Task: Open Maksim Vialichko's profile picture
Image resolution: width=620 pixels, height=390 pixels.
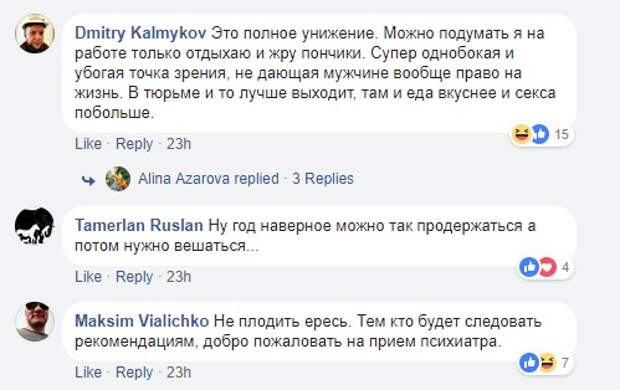Action: 35,321
